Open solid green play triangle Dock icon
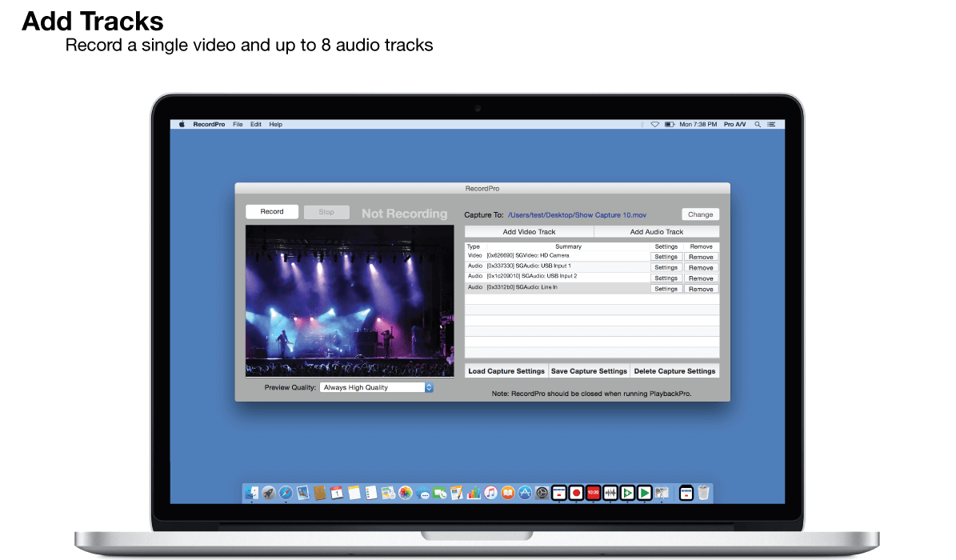Viewport: 956px width, 560px height. [x=645, y=492]
